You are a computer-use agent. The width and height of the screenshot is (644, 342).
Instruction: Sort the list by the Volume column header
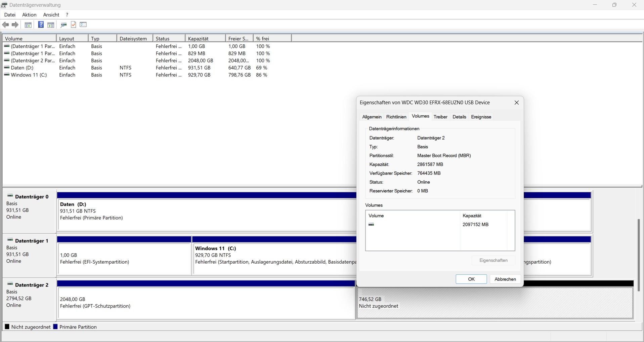point(29,39)
